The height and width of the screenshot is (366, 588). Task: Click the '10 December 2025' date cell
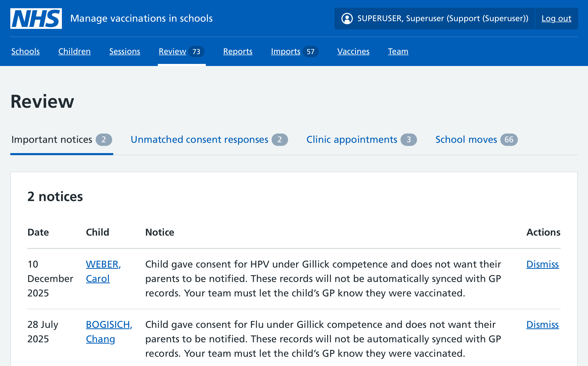[51, 279]
